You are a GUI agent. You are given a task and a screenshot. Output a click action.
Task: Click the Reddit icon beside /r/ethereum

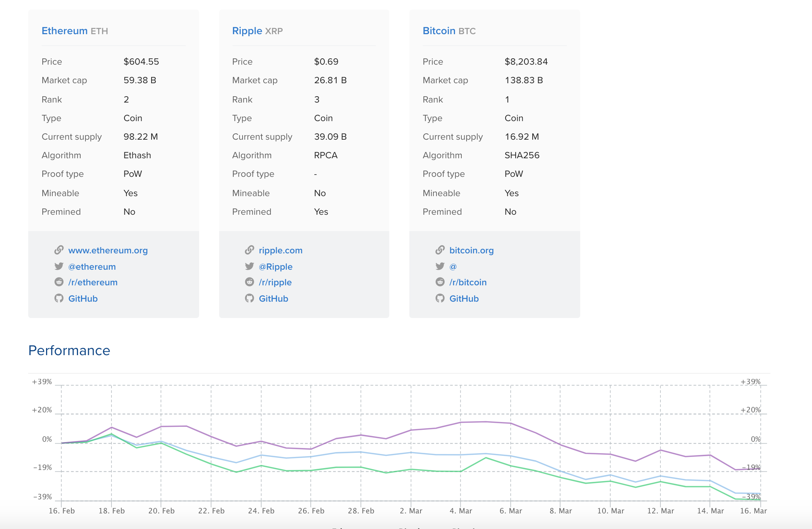(59, 282)
